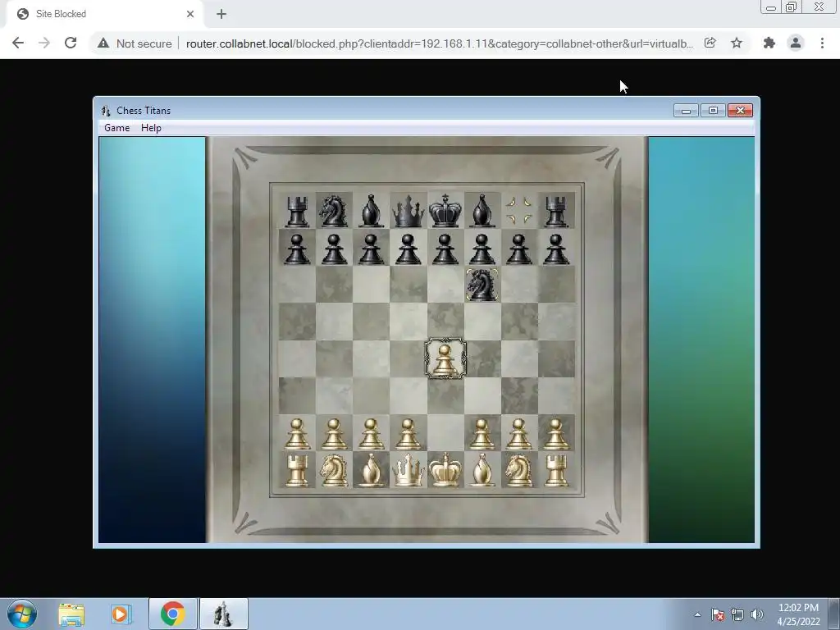The image size is (840, 630).
Task: Minimize the Chess Titans window
Action: click(x=686, y=111)
